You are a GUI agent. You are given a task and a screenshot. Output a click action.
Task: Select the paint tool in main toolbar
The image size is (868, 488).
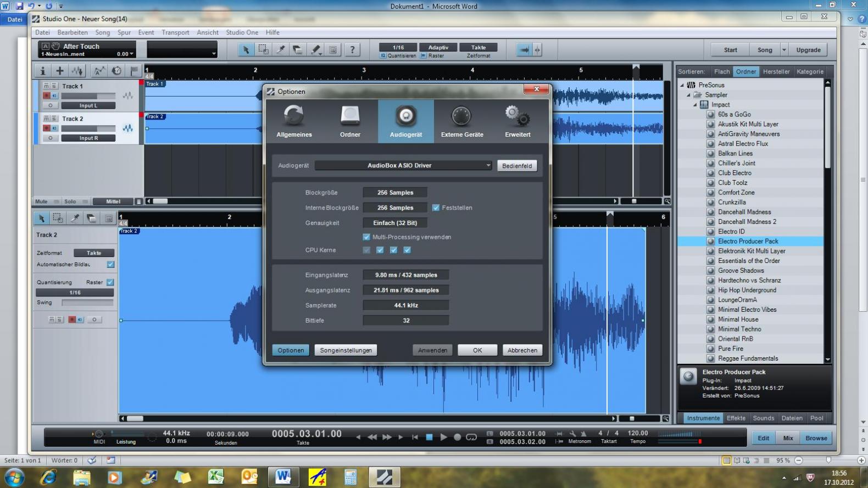[315, 50]
